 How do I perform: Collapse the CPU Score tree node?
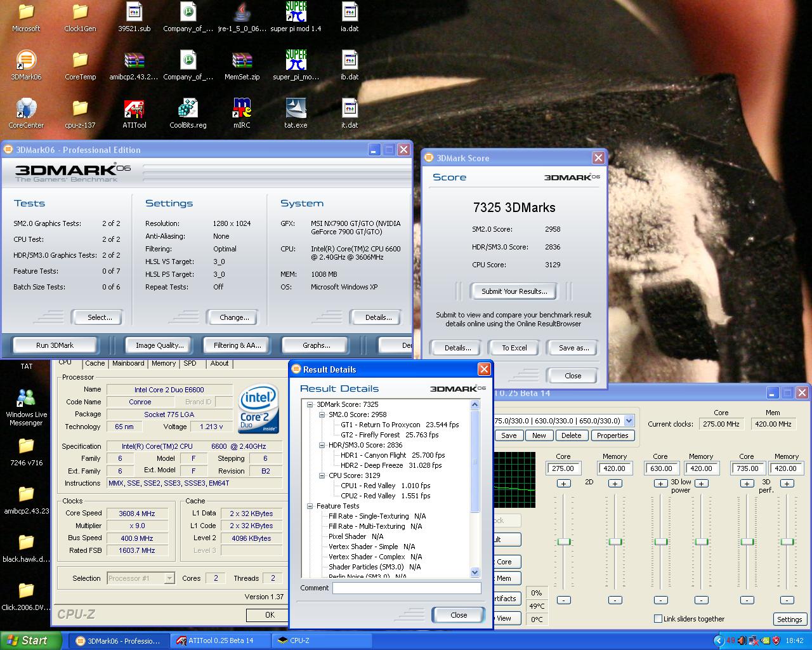(x=322, y=475)
